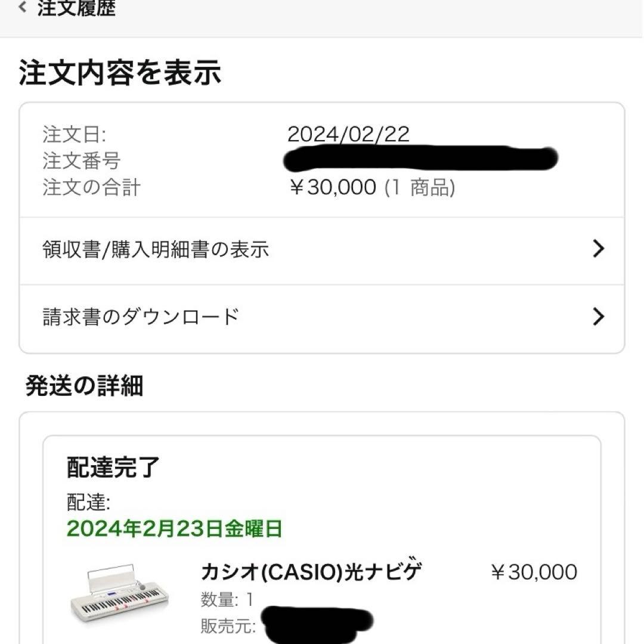Click the chevron next to 請求書のダウンロード

(598, 317)
